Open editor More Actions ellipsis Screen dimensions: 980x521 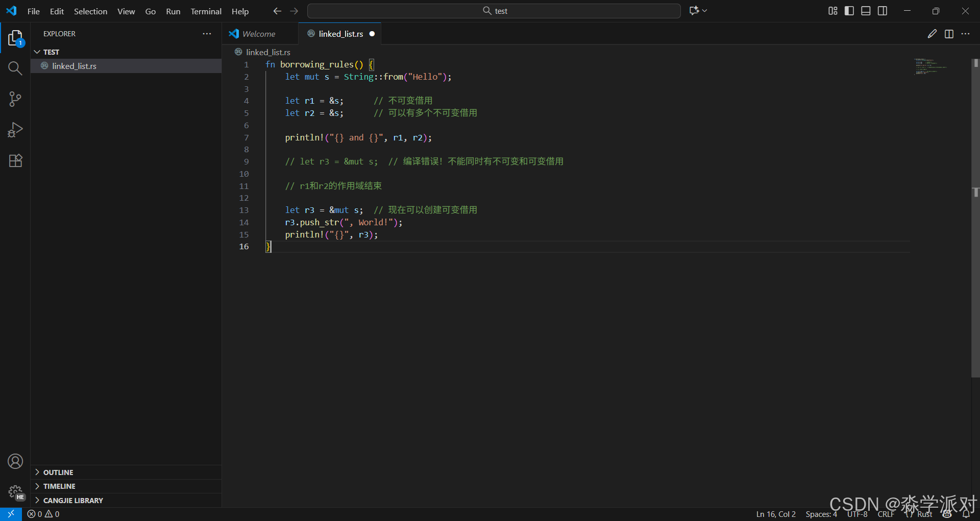pyautogui.click(x=965, y=34)
